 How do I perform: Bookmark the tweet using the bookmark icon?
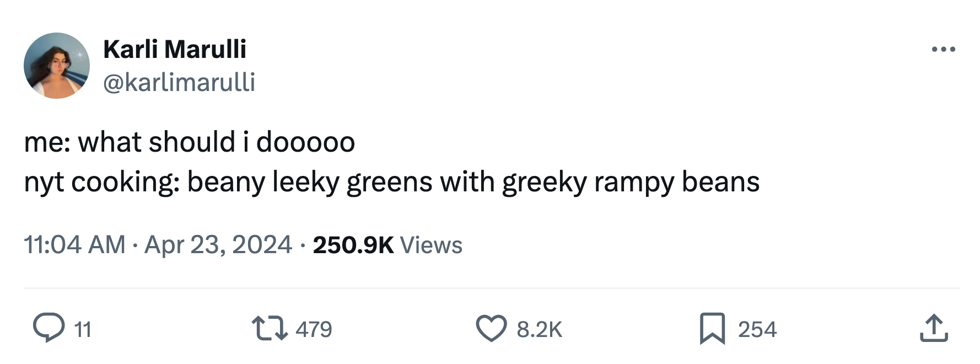[x=712, y=328]
